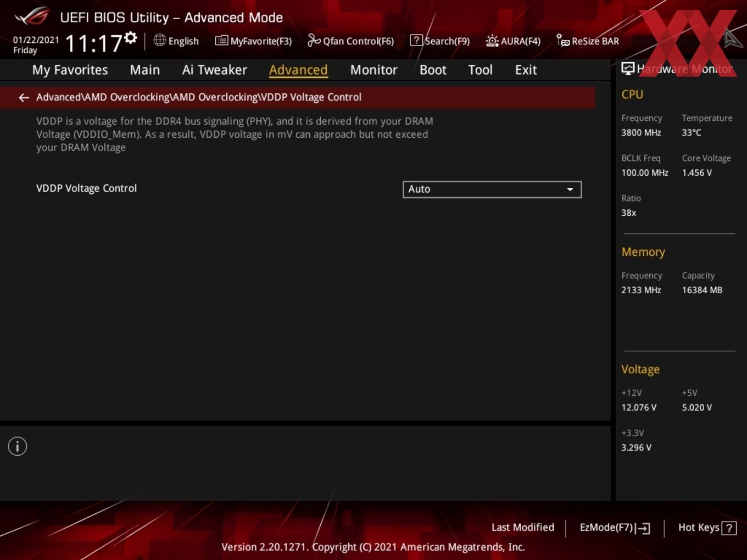Viewport: 747px width, 560px height.
Task: Click the Memory section heading
Action: click(643, 252)
